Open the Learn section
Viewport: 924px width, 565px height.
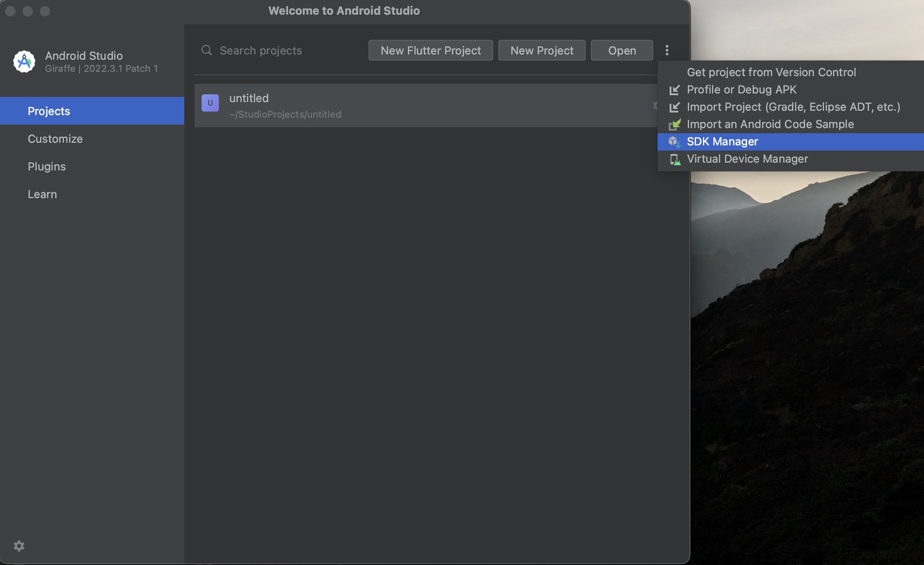pos(42,194)
